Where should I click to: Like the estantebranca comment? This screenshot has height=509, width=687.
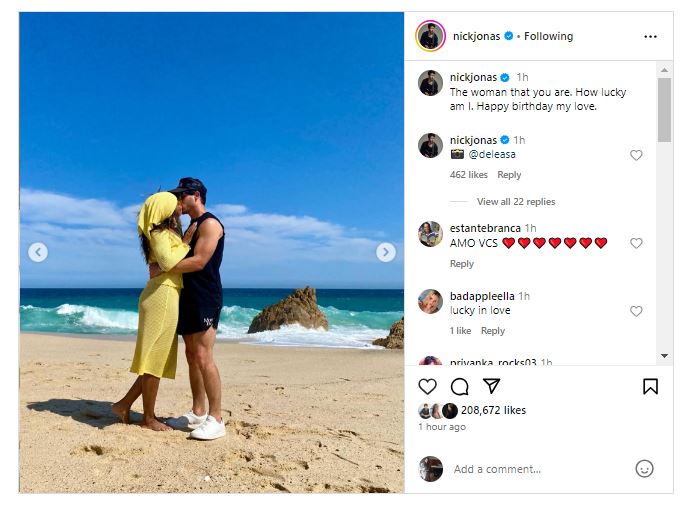[x=636, y=243]
